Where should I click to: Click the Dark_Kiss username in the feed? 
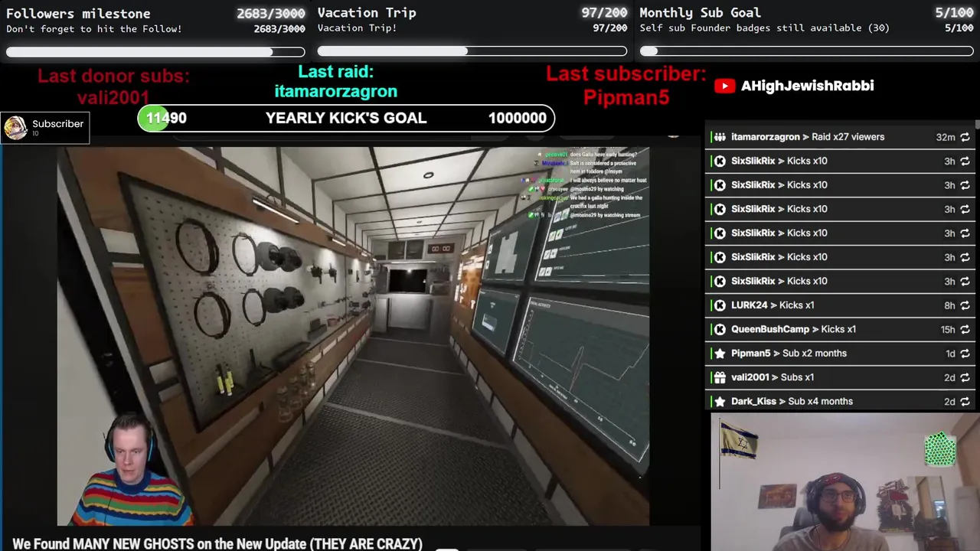click(753, 401)
